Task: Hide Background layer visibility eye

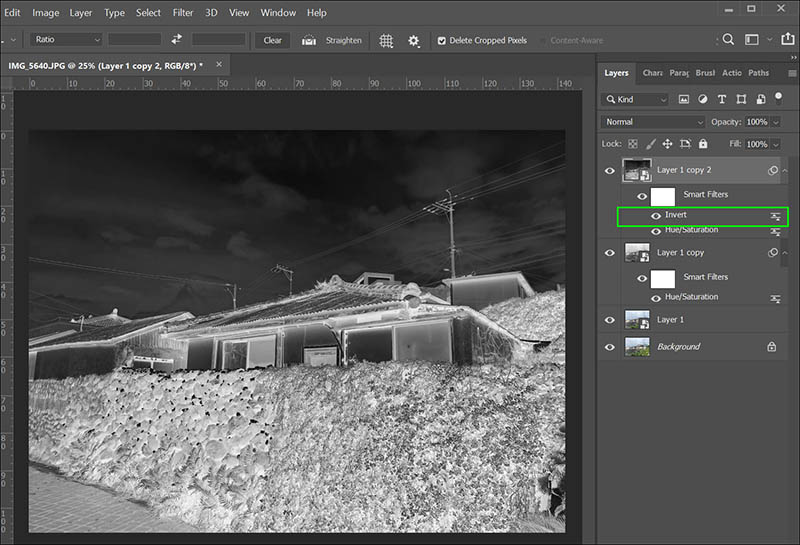Action: point(610,347)
